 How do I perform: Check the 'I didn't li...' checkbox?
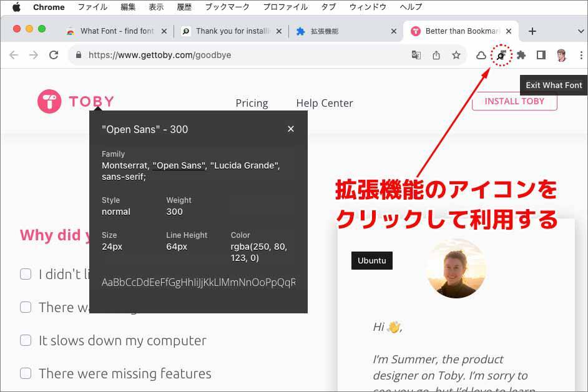click(26, 274)
